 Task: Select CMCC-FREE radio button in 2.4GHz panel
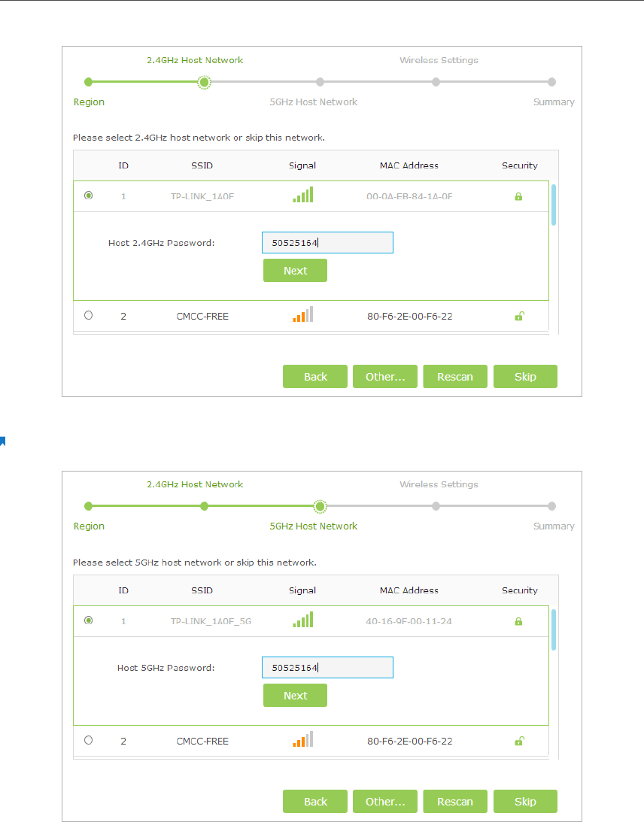(x=89, y=315)
